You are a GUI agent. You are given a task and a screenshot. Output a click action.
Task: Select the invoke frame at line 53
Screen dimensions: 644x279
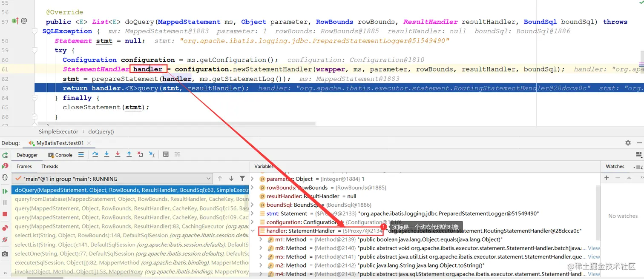[130, 271]
